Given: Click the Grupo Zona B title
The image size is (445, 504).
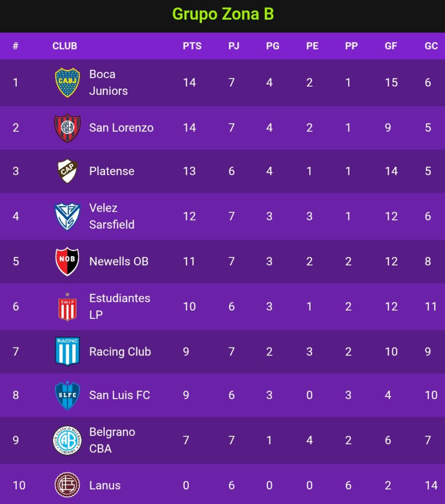Looking at the screenshot, I should (x=223, y=14).
